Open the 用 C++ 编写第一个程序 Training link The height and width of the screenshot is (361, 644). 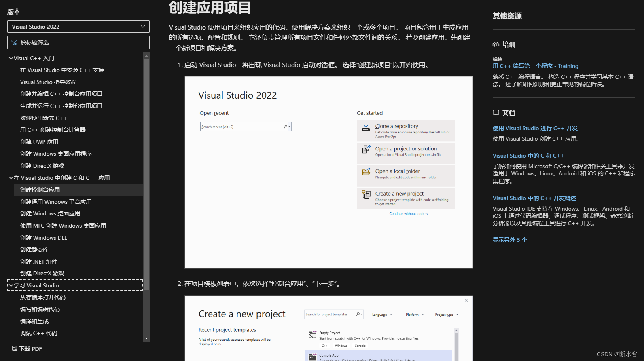pos(535,66)
